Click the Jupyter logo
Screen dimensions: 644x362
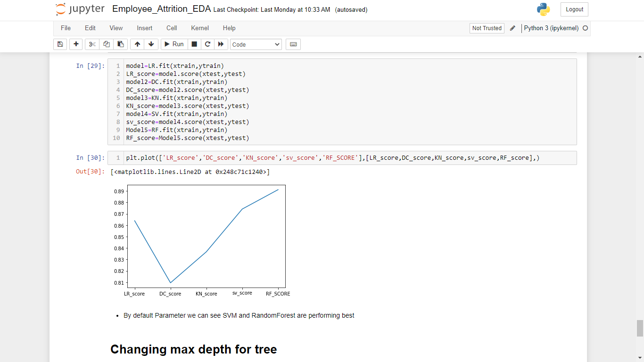click(x=80, y=8)
